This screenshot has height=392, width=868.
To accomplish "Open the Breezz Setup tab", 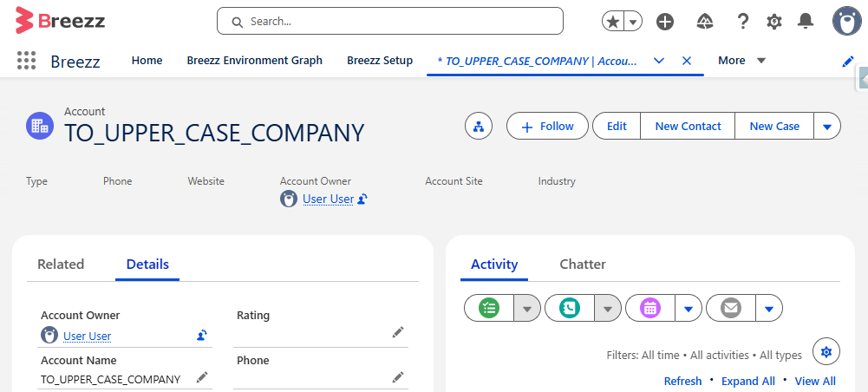I will (380, 61).
